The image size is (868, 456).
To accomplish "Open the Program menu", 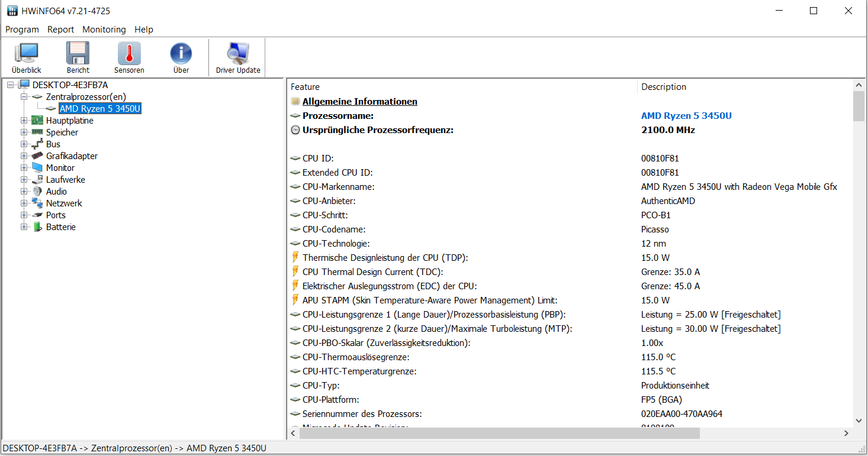I will tap(22, 30).
